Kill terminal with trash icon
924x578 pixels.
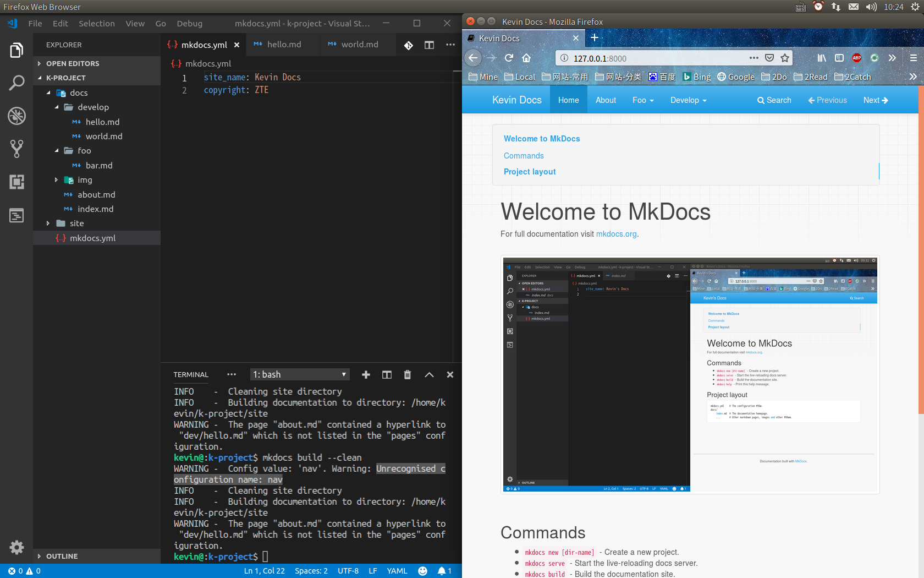pyautogui.click(x=408, y=374)
